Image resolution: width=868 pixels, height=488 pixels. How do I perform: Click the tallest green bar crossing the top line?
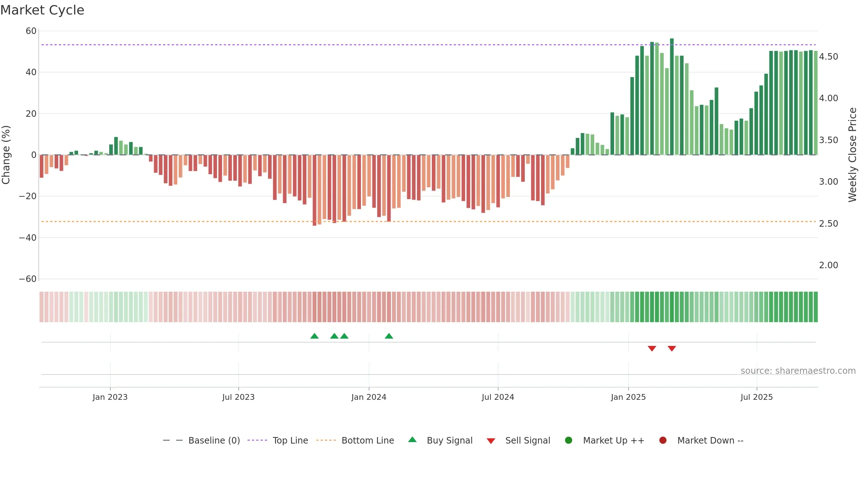[x=672, y=97]
